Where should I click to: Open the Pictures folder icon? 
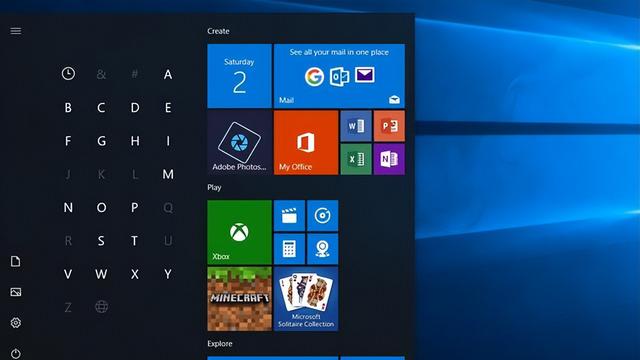16,292
